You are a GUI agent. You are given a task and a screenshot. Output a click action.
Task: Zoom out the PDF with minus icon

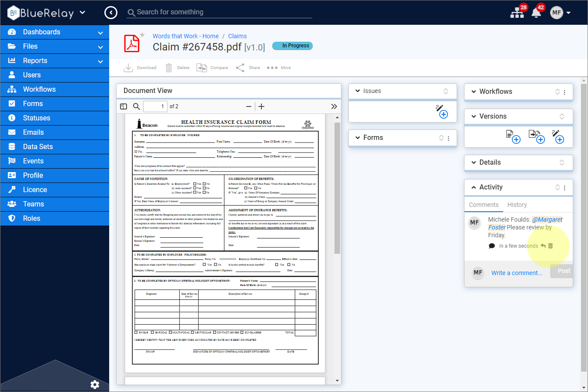(249, 106)
